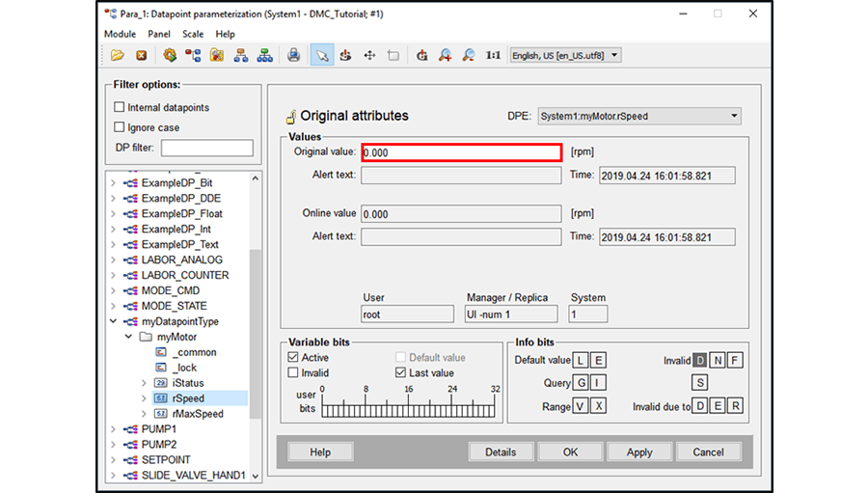The image size is (868, 493).
Task: Click the four-arrow move tool icon
Action: [x=369, y=56]
